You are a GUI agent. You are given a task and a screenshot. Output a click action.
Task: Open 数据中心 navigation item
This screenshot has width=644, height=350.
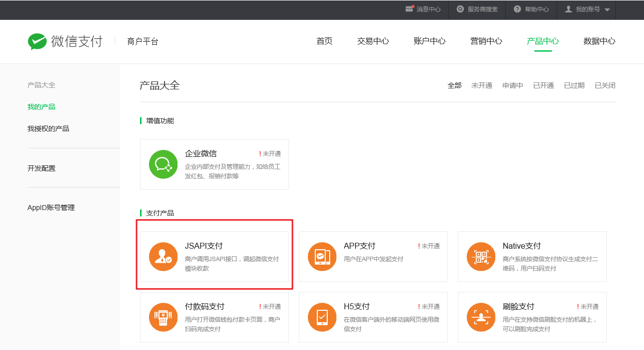tap(599, 41)
